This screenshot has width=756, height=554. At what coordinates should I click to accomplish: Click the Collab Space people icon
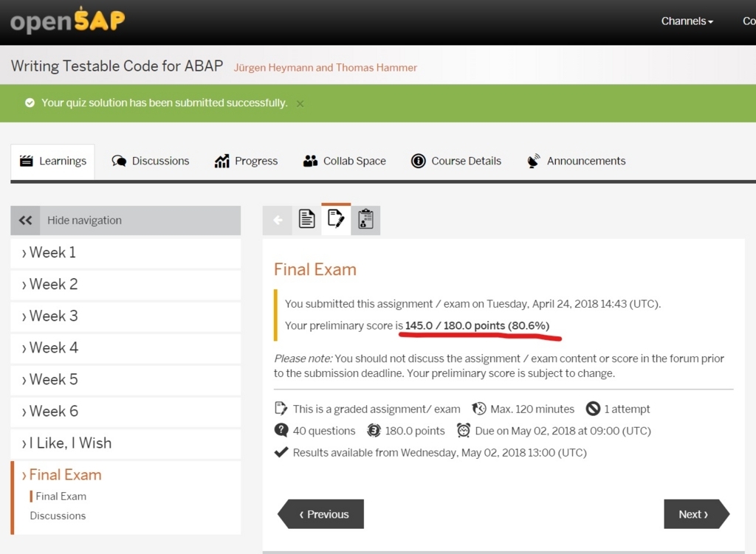pos(310,161)
